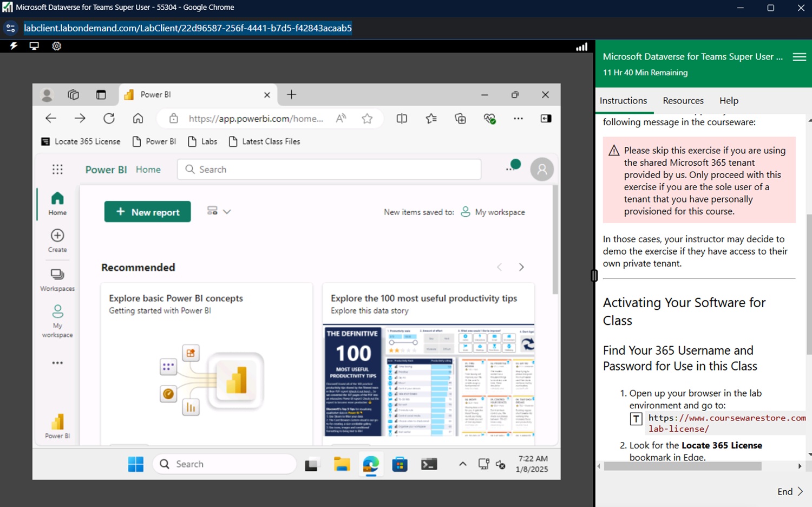Refresh the Power BI page

(x=109, y=118)
